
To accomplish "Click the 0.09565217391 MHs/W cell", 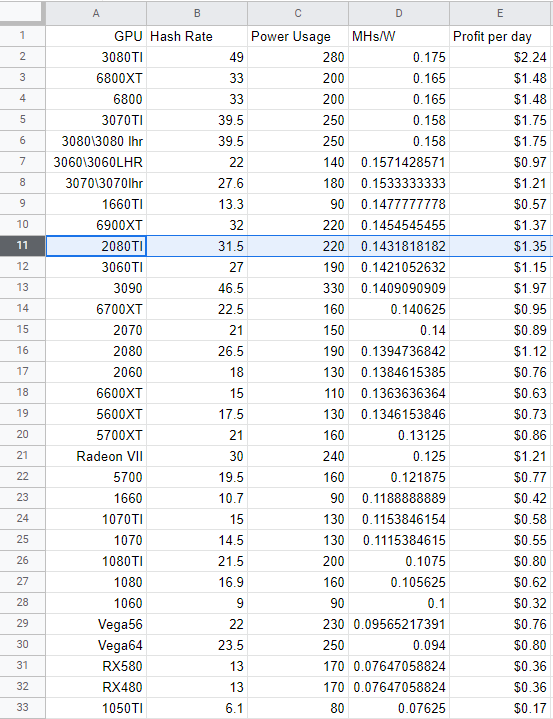I will tap(398, 624).
